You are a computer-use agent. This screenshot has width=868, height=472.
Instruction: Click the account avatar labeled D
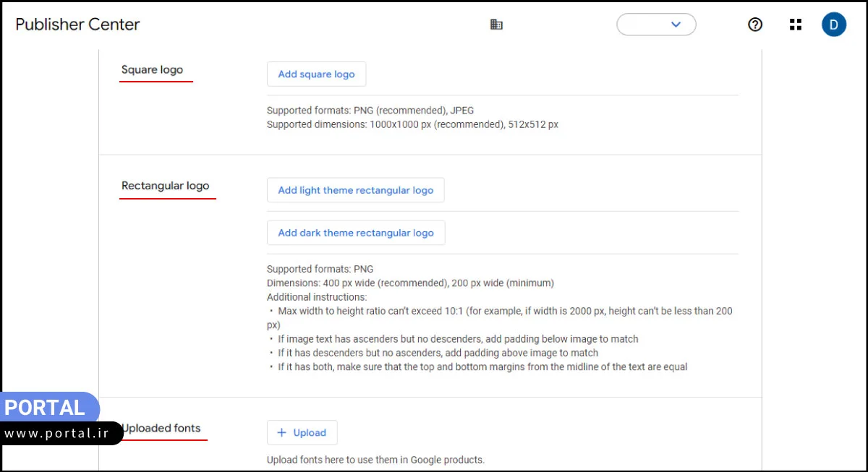click(x=833, y=25)
